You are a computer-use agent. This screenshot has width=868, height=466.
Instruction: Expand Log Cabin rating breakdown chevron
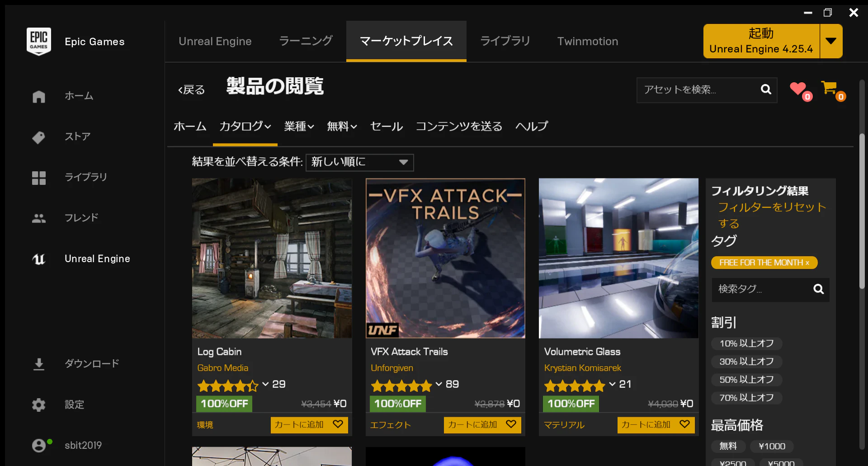point(265,385)
